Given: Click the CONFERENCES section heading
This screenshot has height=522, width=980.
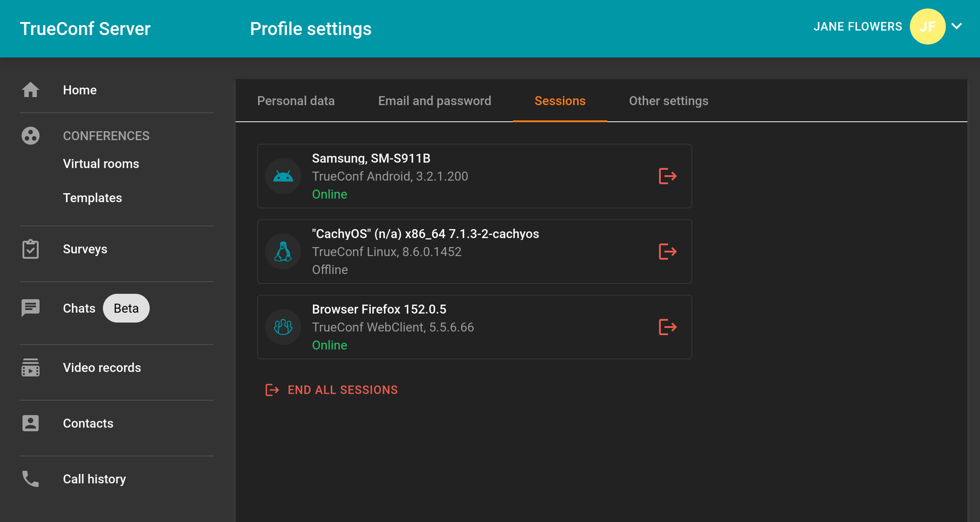Looking at the screenshot, I should [106, 136].
